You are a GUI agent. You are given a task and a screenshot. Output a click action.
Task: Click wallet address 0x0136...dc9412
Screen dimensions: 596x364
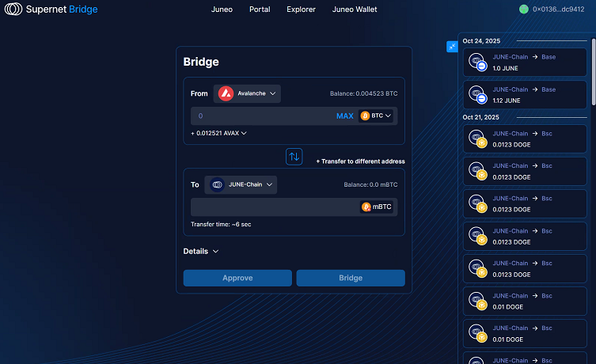(x=558, y=9)
